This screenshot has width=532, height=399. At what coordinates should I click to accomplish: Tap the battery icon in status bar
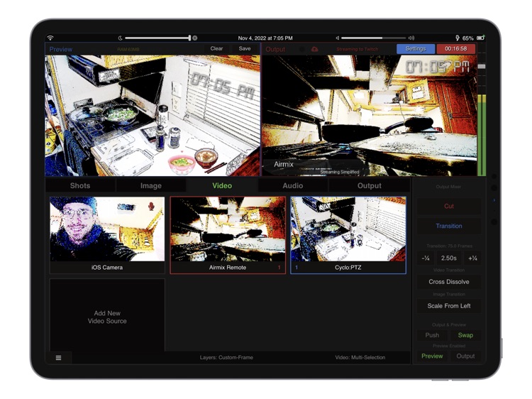click(x=480, y=38)
